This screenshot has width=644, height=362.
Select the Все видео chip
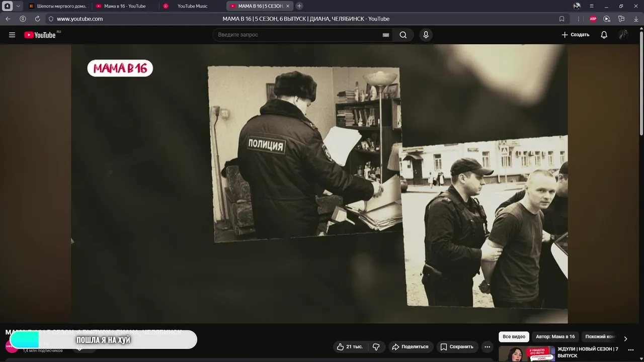[514, 337]
